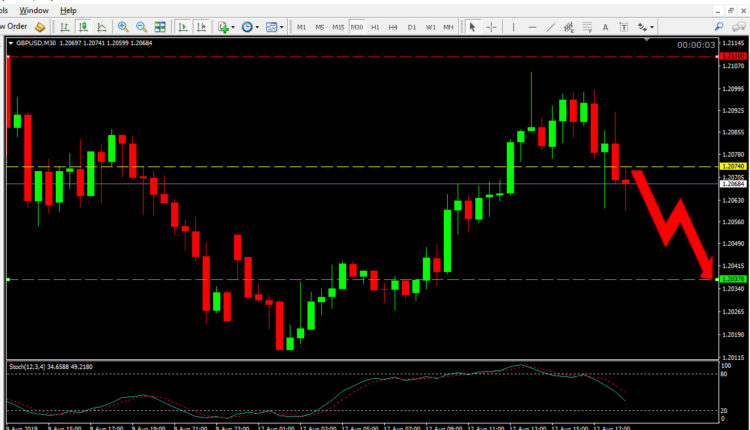Click the 00:00:03 candle timer text

click(x=696, y=45)
